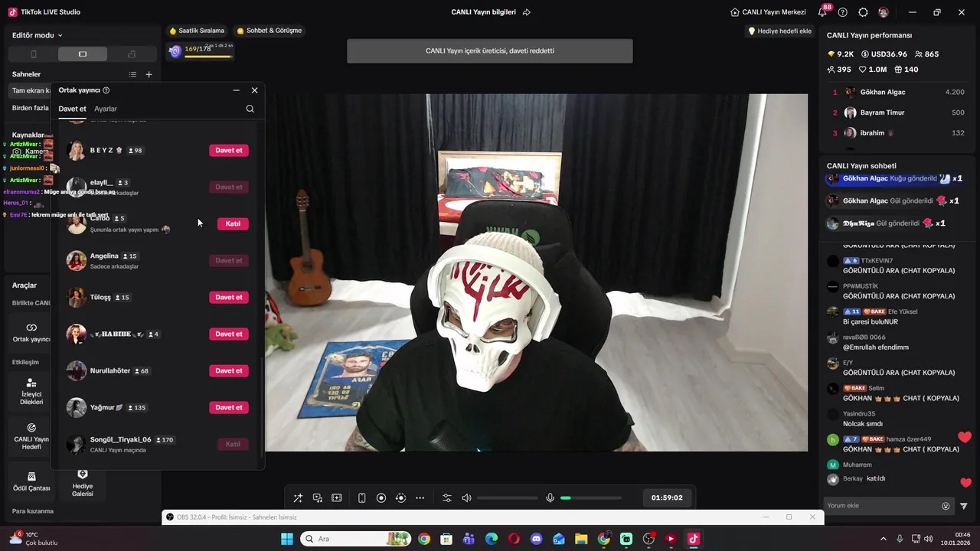Share the CANLI Yayın bilgileri
980x551 pixels.
(x=526, y=12)
